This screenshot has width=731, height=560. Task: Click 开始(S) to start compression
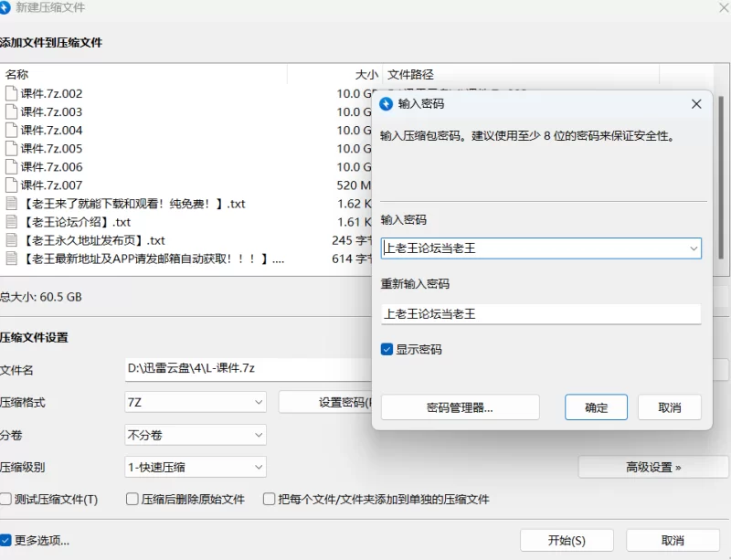point(567,541)
